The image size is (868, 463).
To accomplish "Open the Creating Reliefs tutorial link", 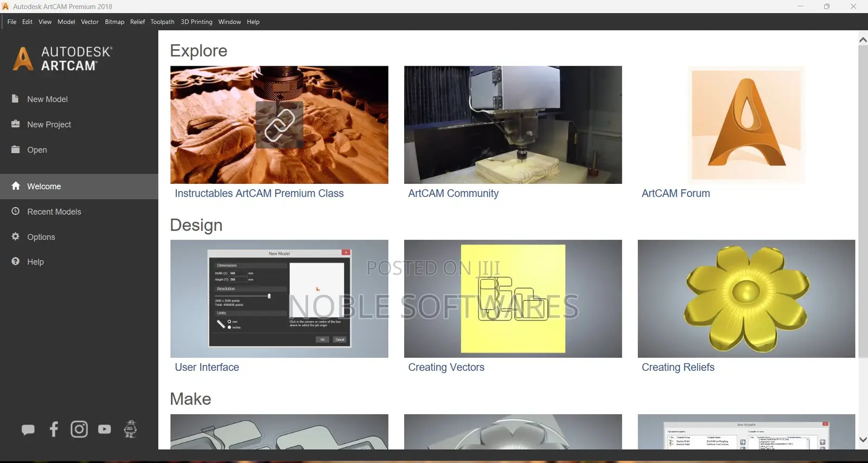I will (x=678, y=367).
